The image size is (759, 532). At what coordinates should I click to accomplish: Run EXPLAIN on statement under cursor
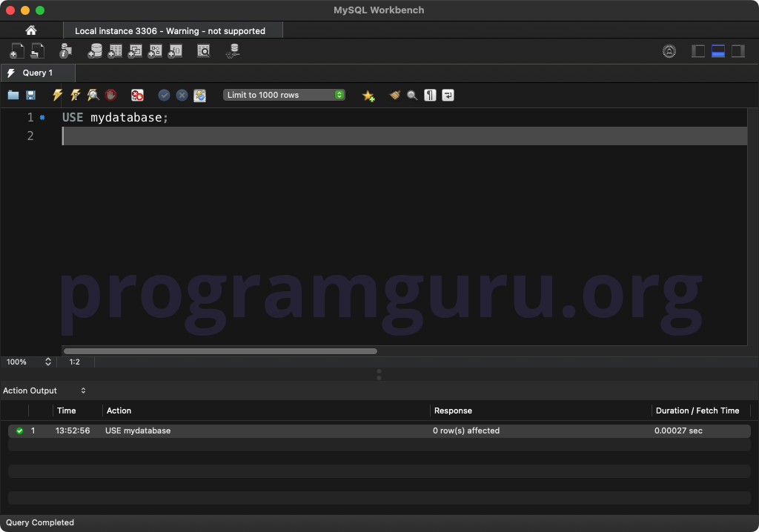coord(93,95)
